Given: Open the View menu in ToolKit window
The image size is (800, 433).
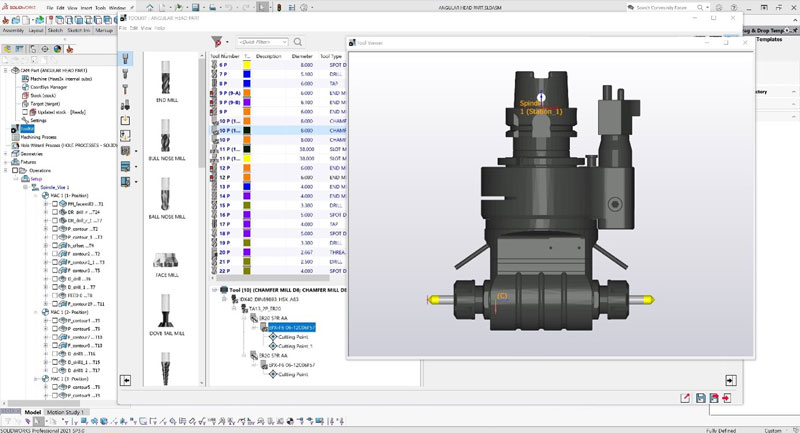Looking at the screenshot, I should tap(145, 28).
